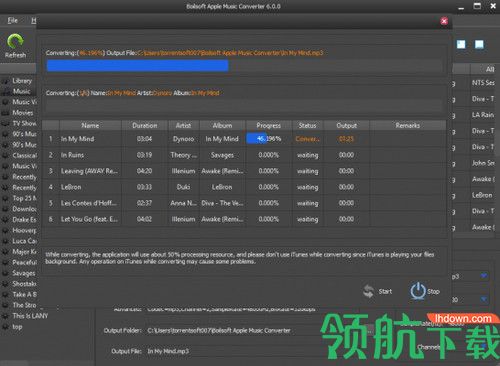Click the Peaceful playlist icon in the sidebar

pos(5,262)
